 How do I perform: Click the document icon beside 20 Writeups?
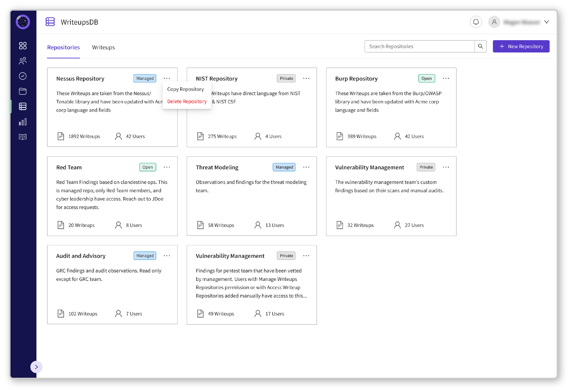tap(61, 225)
